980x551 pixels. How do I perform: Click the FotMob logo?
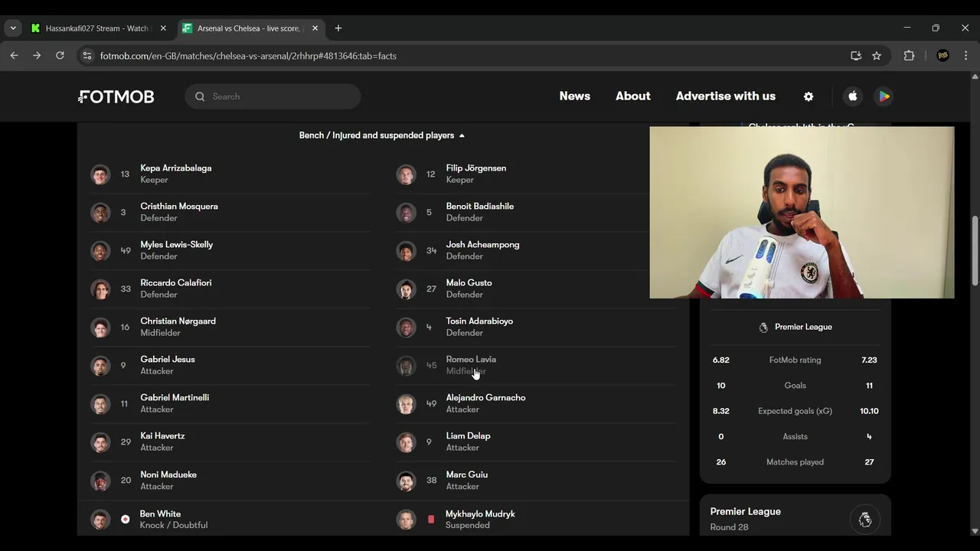tap(116, 96)
